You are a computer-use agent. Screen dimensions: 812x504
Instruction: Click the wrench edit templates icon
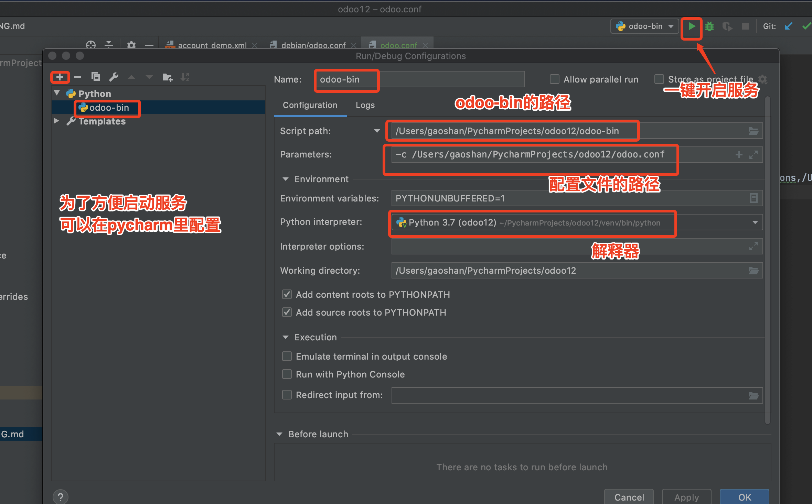click(114, 77)
